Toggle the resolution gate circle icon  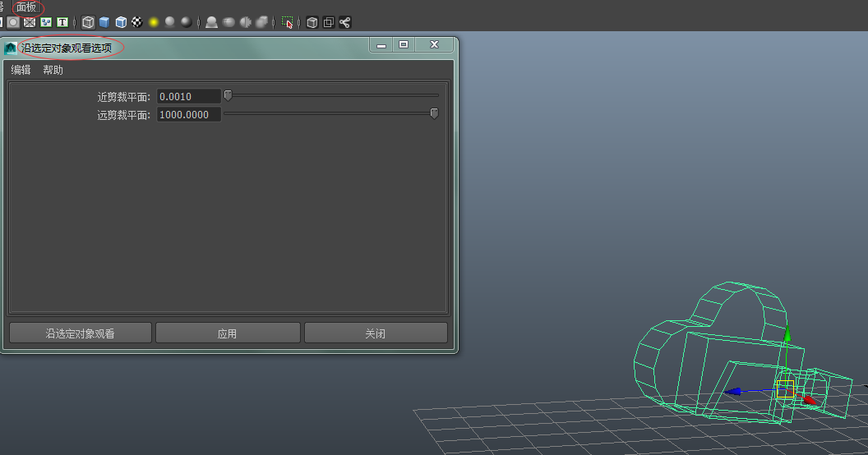(x=13, y=22)
